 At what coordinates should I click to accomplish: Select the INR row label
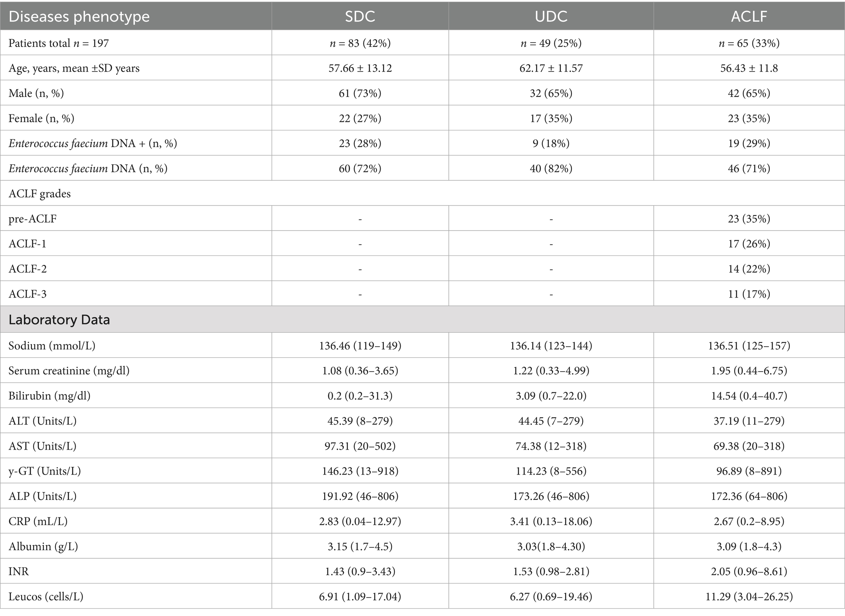[19, 571]
